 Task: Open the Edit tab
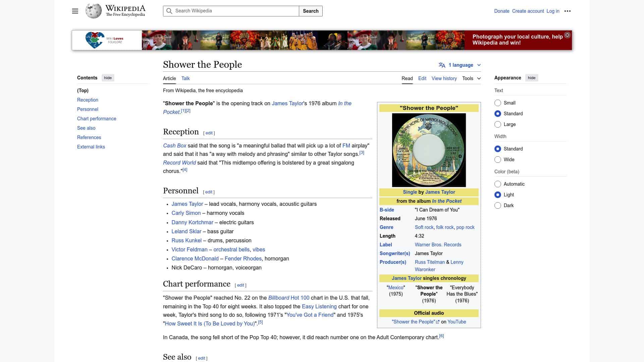pos(422,78)
